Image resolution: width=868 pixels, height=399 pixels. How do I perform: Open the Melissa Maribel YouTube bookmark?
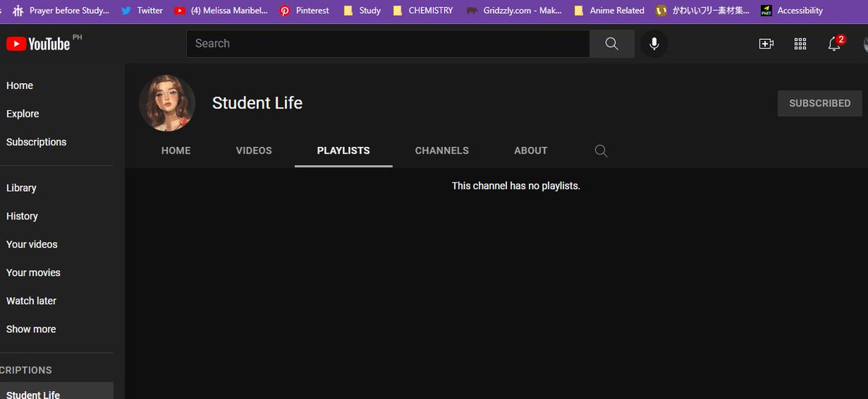click(x=221, y=10)
